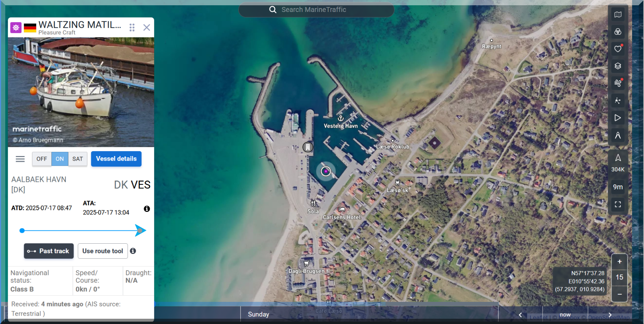Select the ON toggle option
644x324 pixels.
coord(60,159)
